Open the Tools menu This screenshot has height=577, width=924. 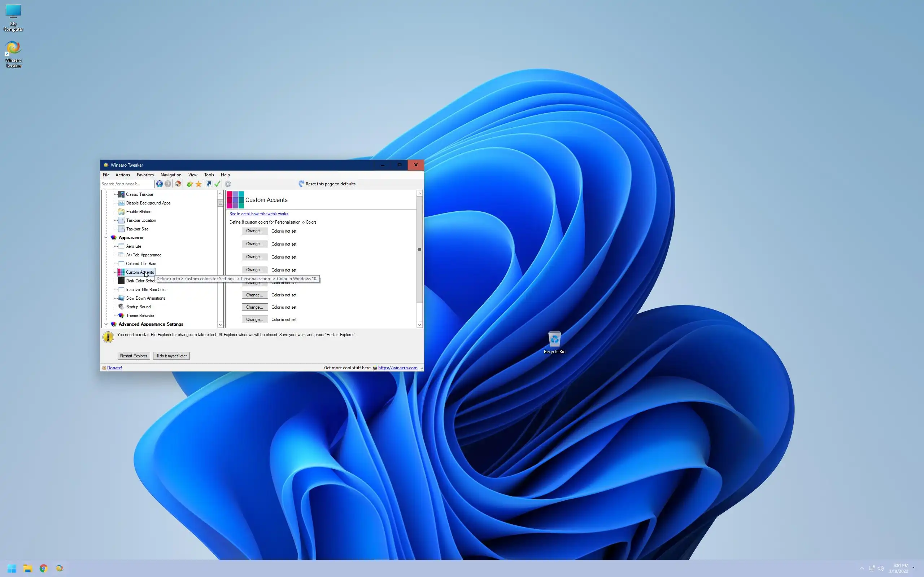point(209,175)
